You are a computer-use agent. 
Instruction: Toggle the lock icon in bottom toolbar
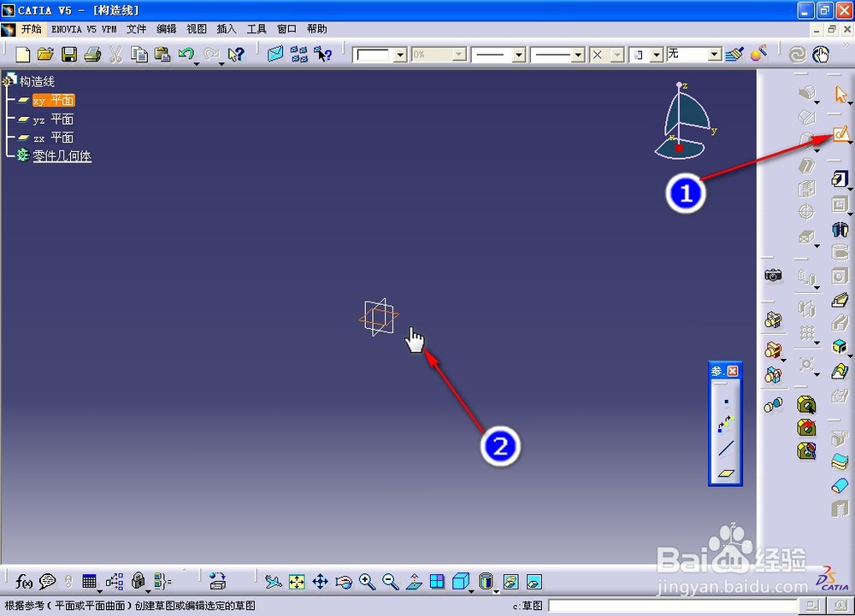pos(139,581)
